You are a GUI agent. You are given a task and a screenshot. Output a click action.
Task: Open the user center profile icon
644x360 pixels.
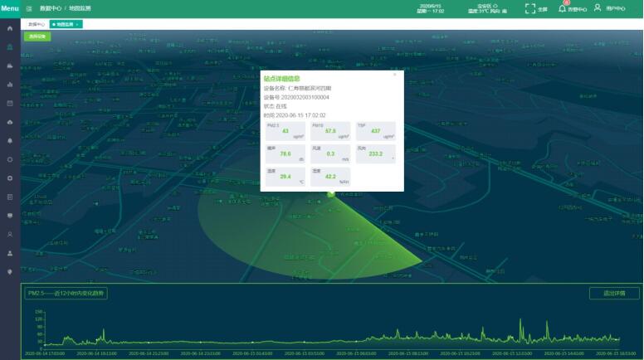pyautogui.click(x=598, y=8)
